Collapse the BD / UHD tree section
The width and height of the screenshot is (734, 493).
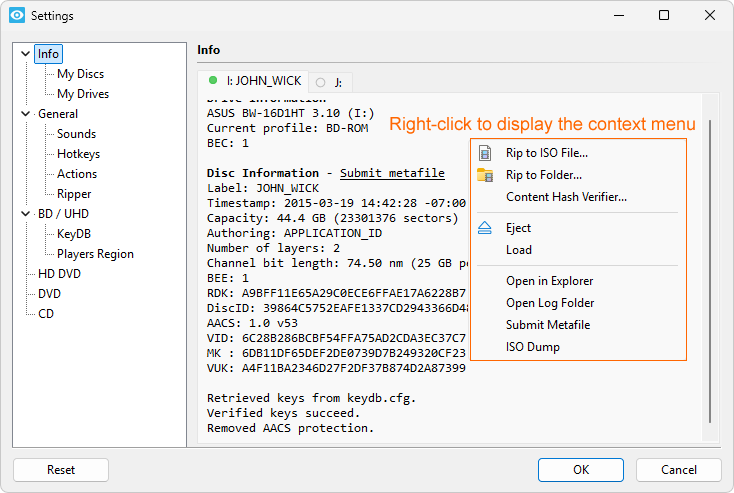26,214
